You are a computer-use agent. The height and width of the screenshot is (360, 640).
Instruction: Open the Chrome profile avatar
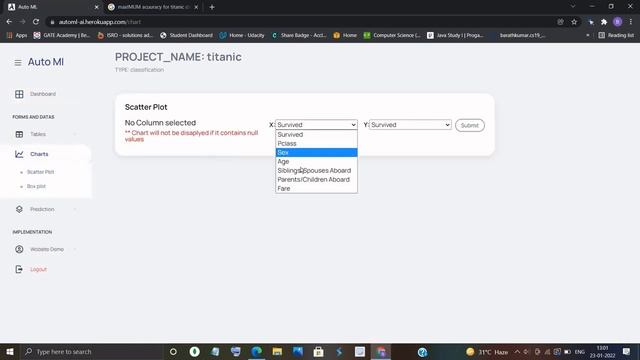point(618,22)
